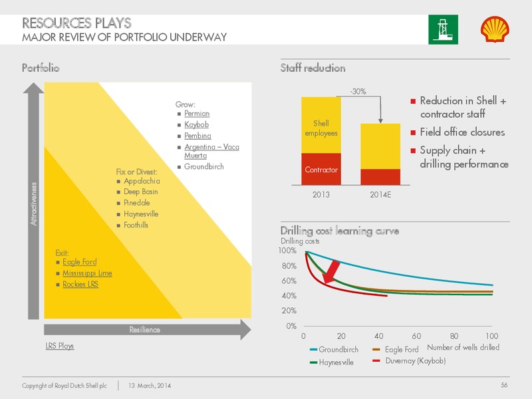Click the 2014E yellow bar segment

[380, 146]
